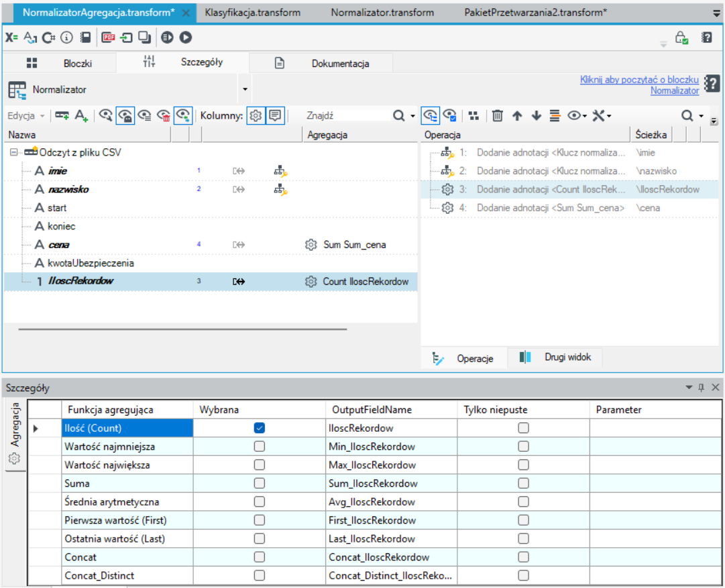
Task: Check Wybrana for Suma row
Action: pyautogui.click(x=260, y=483)
